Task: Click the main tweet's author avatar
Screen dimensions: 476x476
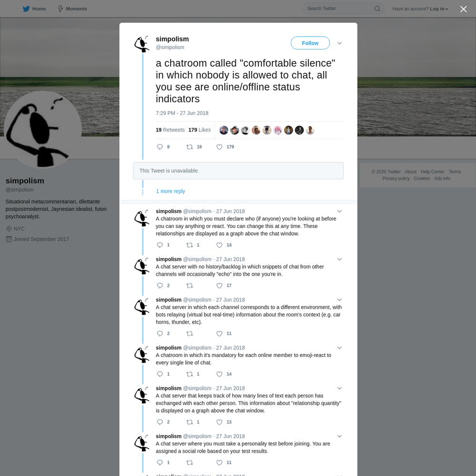Action: [x=142, y=44]
